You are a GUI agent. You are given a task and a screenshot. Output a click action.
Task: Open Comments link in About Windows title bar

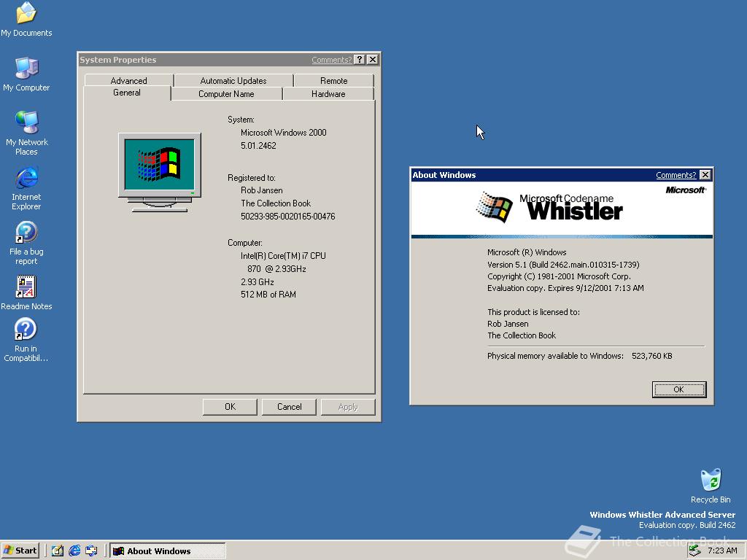tap(676, 175)
